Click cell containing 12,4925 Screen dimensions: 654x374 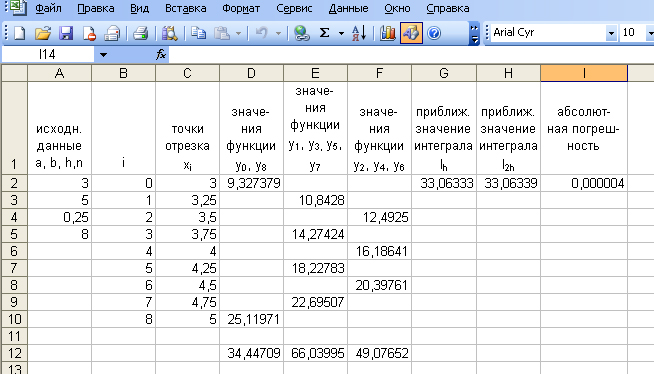(379, 217)
